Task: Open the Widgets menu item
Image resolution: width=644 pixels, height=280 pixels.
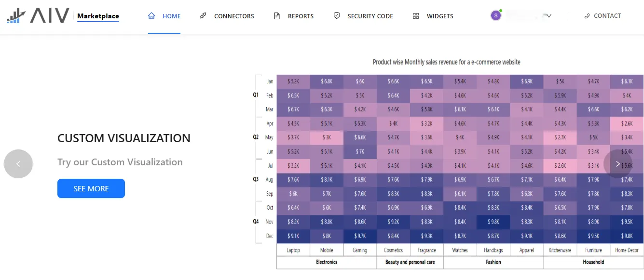Action: click(x=440, y=16)
